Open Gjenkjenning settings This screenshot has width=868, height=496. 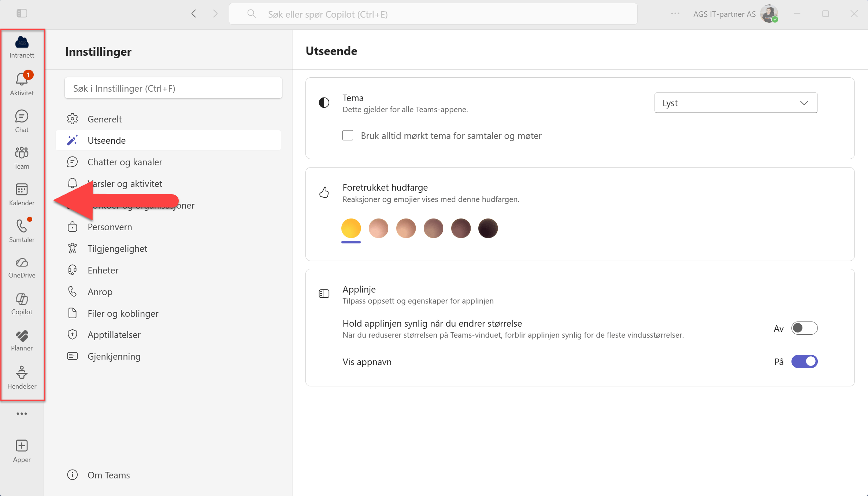point(168,356)
